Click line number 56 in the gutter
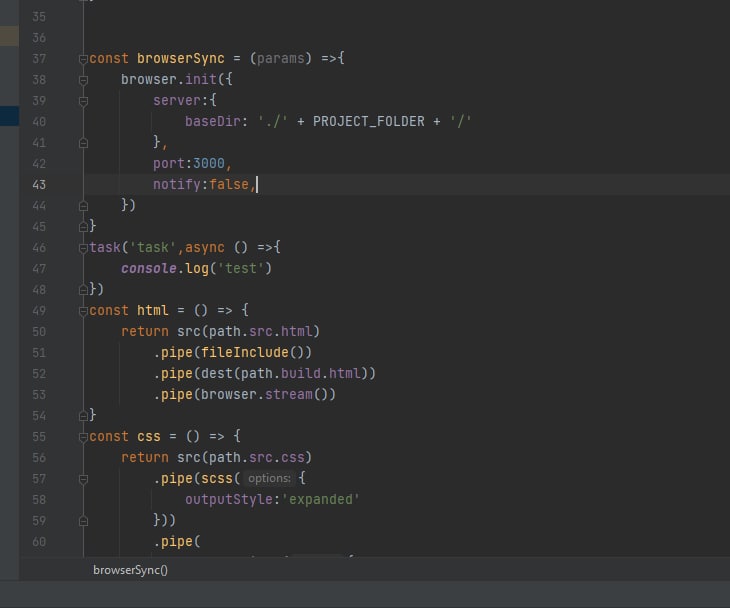Image resolution: width=730 pixels, height=608 pixels. pos(39,458)
